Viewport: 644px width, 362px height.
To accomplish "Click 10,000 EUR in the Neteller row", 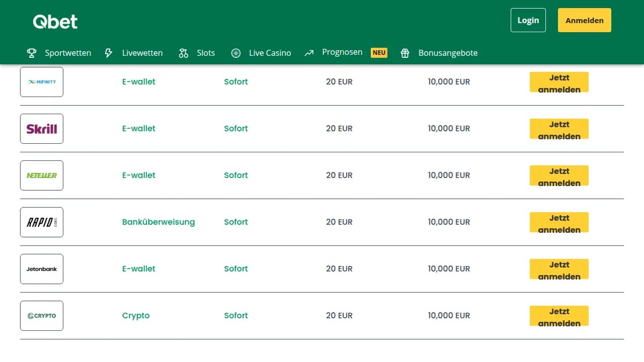I will point(449,175).
